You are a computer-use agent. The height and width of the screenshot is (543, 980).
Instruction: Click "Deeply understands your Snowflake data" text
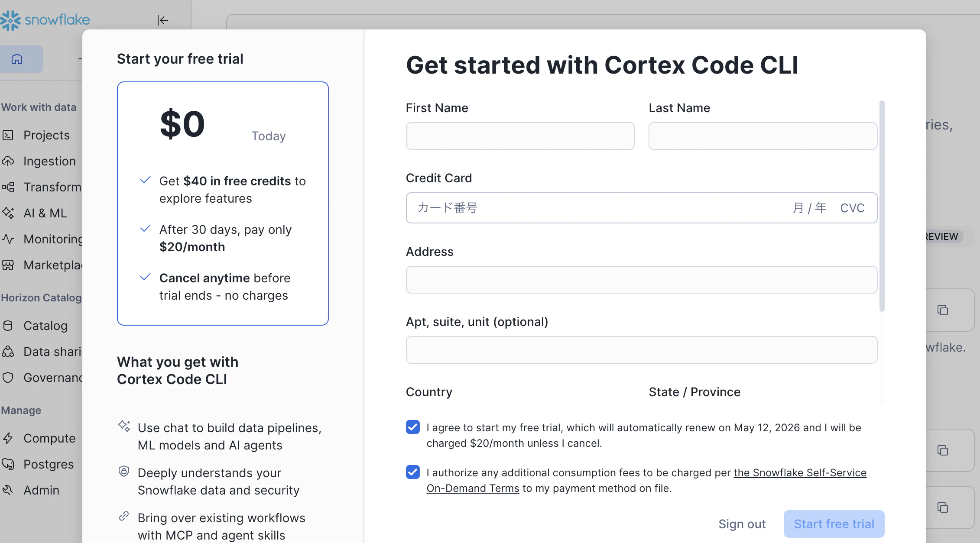point(218,482)
